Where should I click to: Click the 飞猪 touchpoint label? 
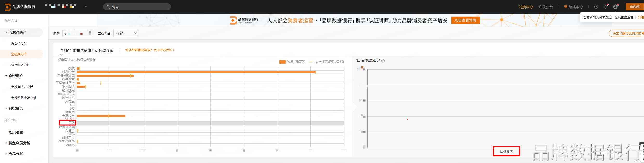click(x=71, y=108)
